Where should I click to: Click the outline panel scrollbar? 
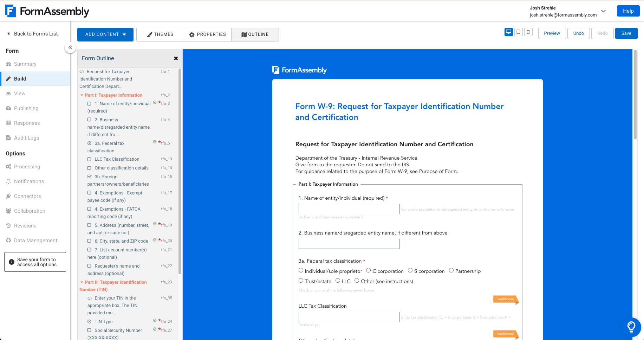click(180, 171)
